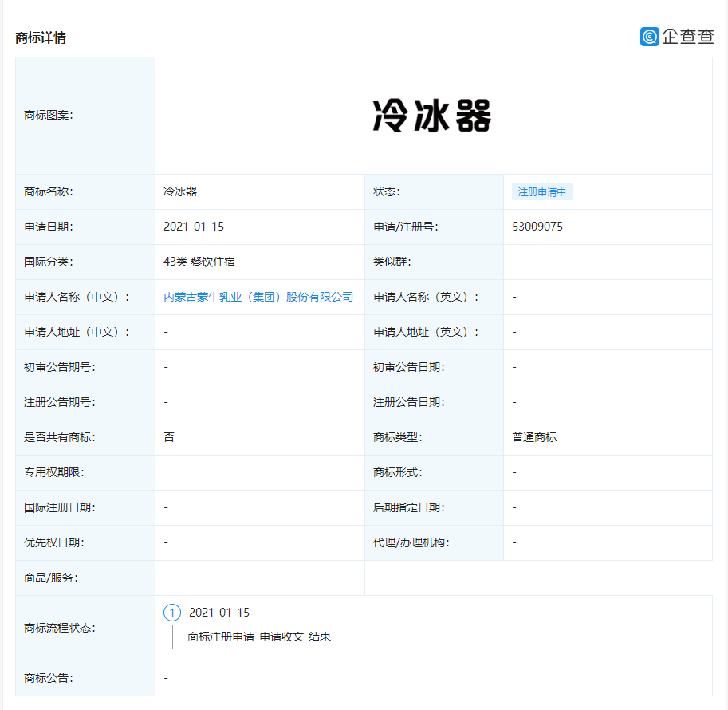Image resolution: width=728 pixels, height=710 pixels.
Task: Click the 商标名称 value 冷冰器
Action: click(x=180, y=191)
